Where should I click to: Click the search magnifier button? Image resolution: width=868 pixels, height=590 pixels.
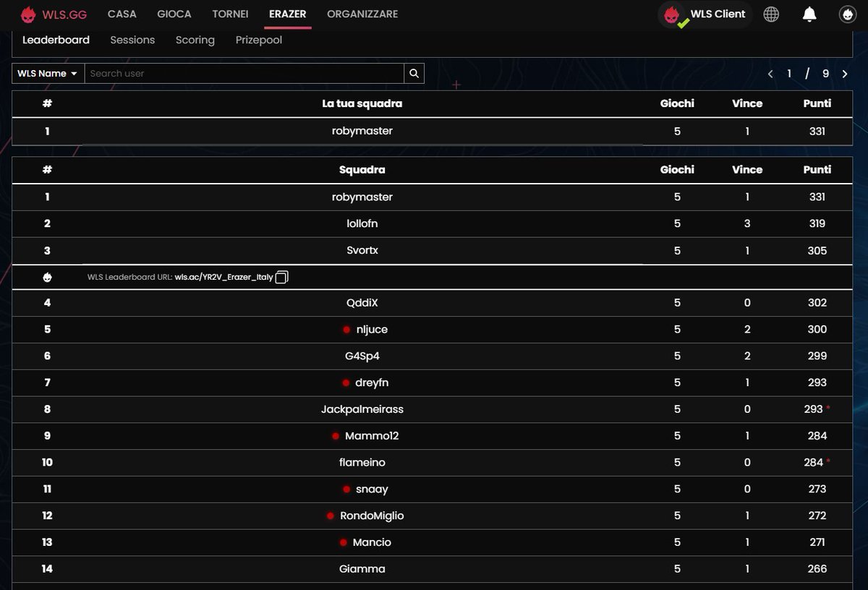tap(414, 73)
